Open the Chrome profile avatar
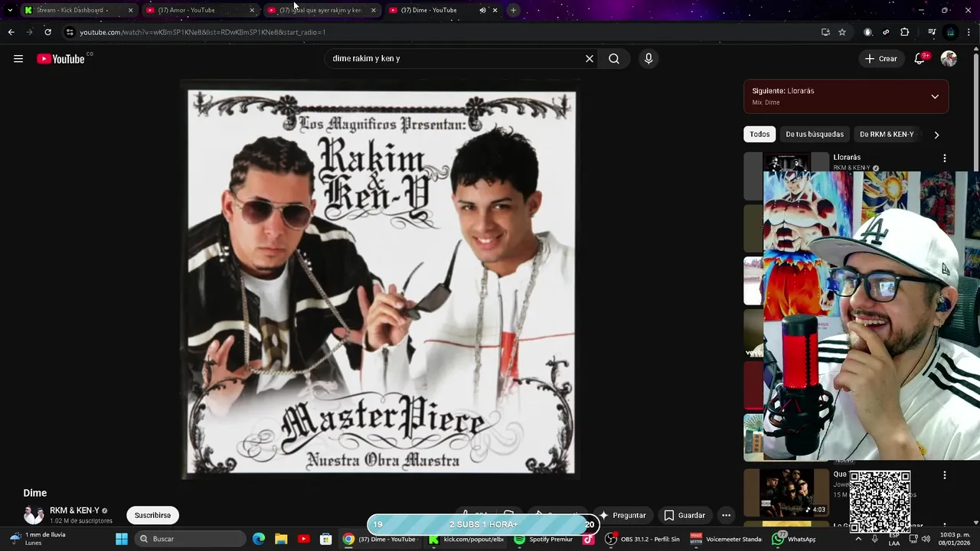The height and width of the screenshot is (551, 980). [x=950, y=32]
